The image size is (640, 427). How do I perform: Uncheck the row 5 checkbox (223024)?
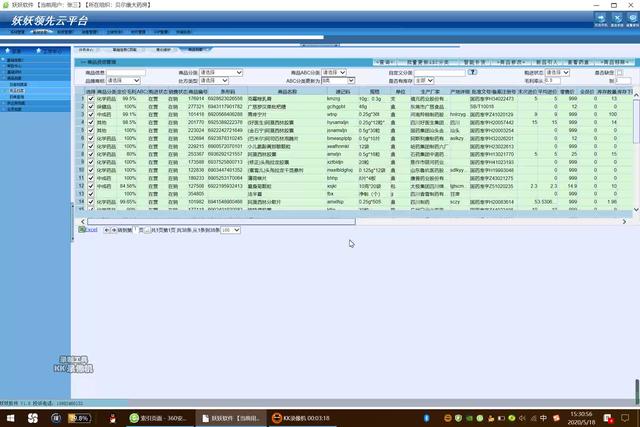pyautogui.click(x=90, y=129)
